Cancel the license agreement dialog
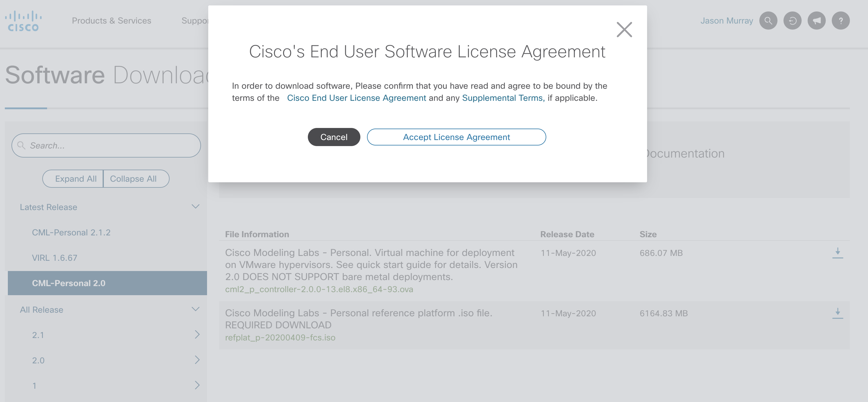 333,137
